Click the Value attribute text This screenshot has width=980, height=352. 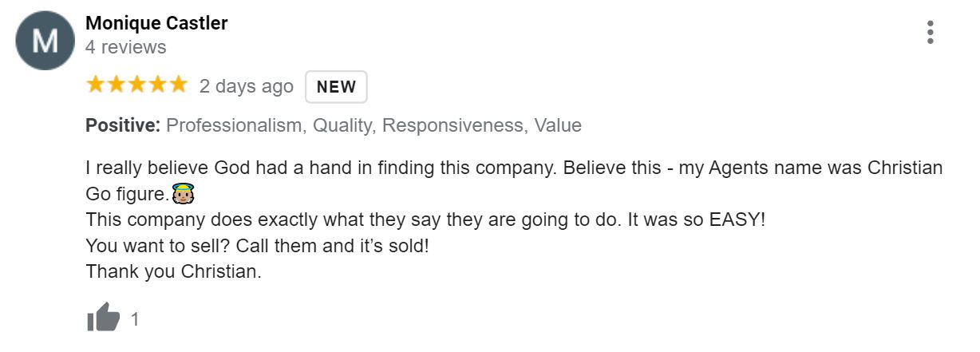(x=558, y=125)
